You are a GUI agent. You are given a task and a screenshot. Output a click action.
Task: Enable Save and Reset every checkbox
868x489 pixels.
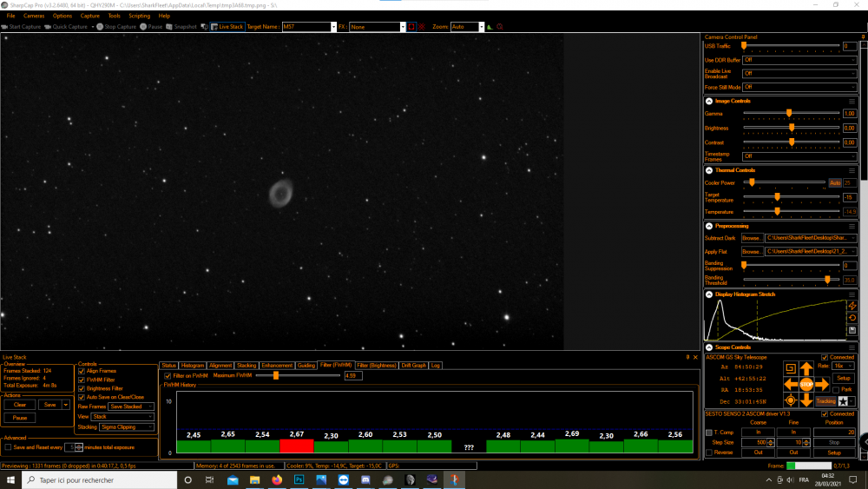(8, 447)
